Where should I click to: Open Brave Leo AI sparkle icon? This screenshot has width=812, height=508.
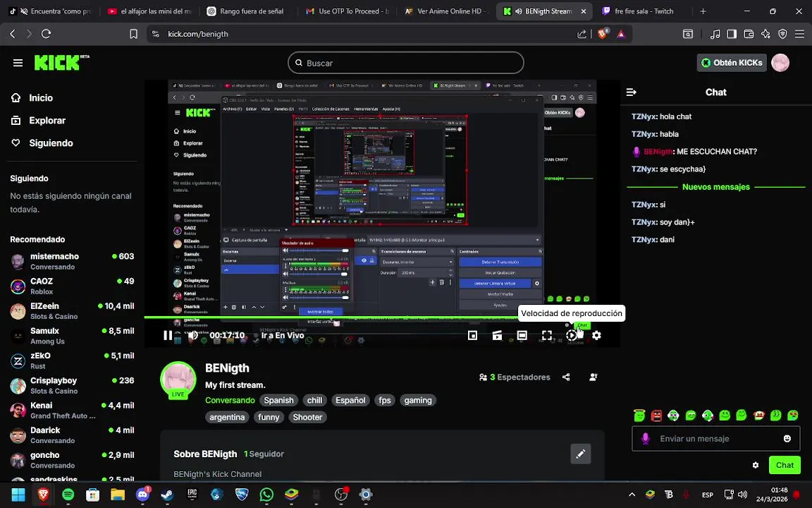(766, 34)
